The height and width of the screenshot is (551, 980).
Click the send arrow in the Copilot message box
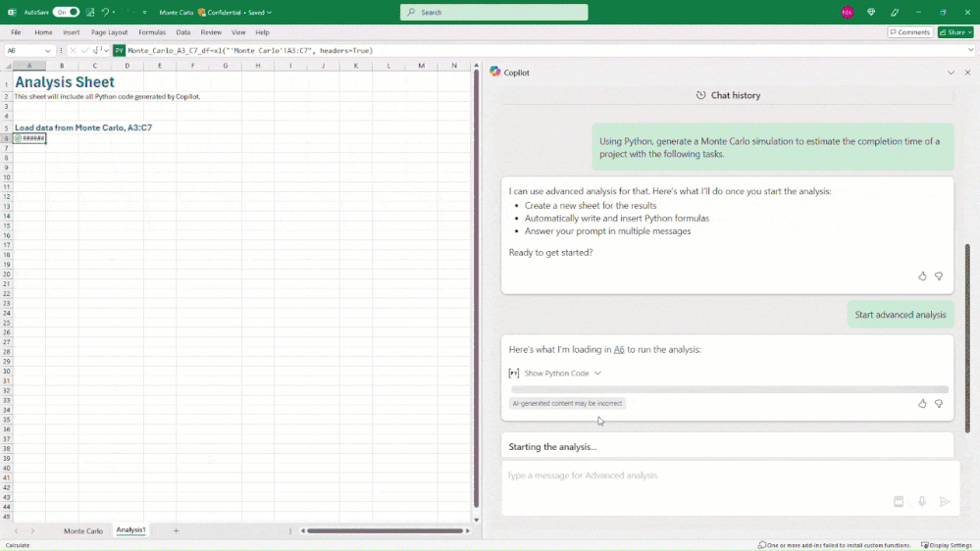click(945, 501)
